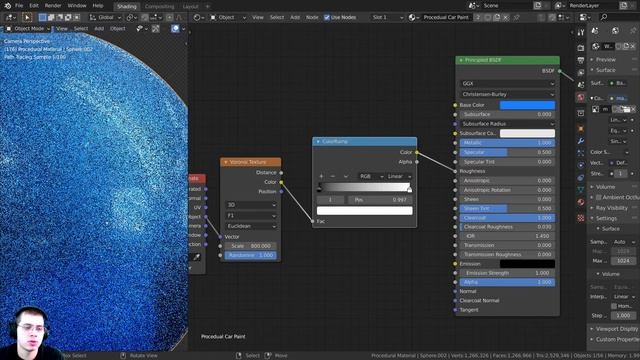Open the Particles properties tab icon

581,153
